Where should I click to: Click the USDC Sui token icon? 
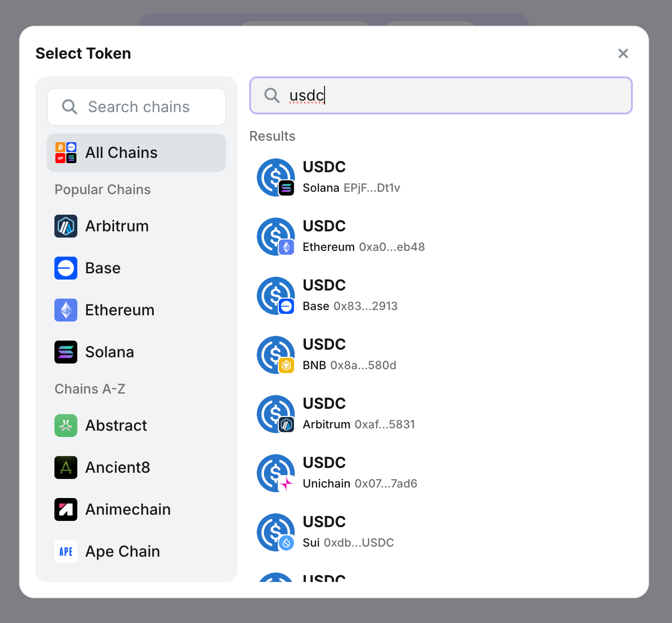[276, 532]
